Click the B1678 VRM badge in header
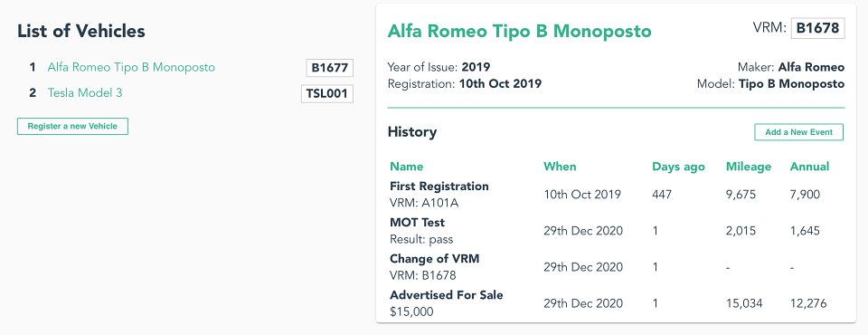868x335 pixels. tap(817, 28)
